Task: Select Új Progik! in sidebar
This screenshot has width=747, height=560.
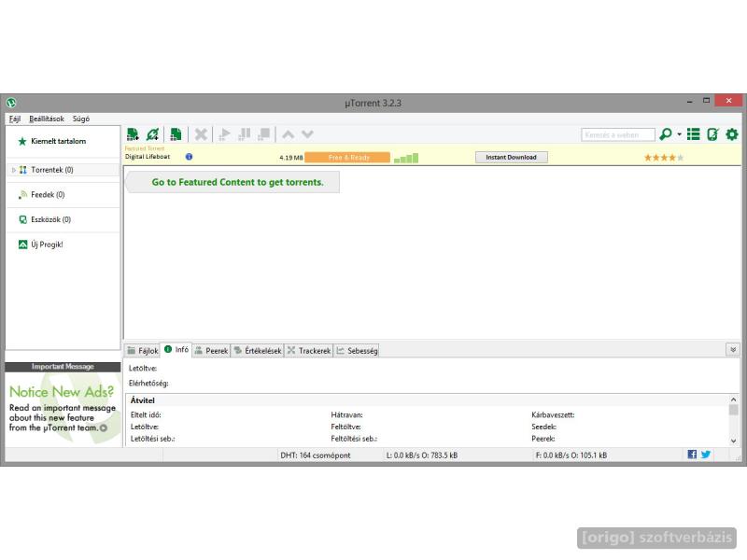Action: (x=63, y=245)
